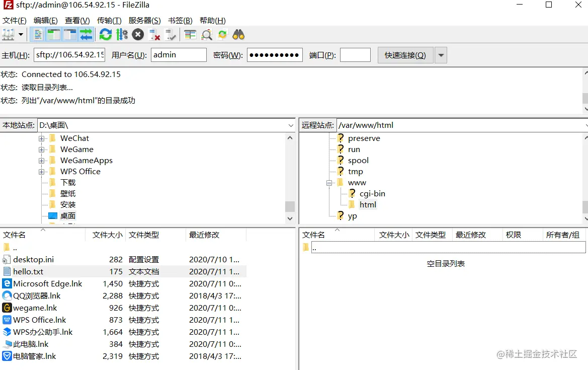Open 帮助(H) menu
The height and width of the screenshot is (370, 588).
pyautogui.click(x=213, y=20)
